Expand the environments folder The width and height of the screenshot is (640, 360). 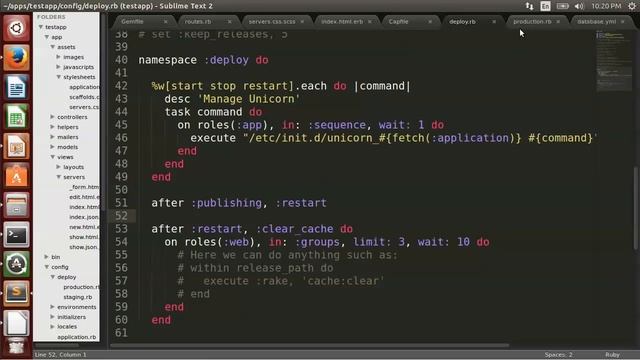coord(53,307)
